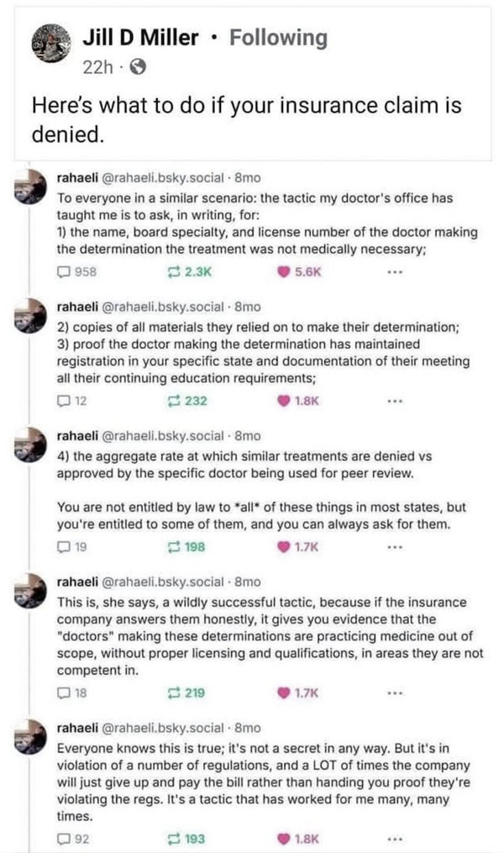The height and width of the screenshot is (853, 504).
Task: Click Jill D Miller's profile picture
Action: [x=51, y=42]
